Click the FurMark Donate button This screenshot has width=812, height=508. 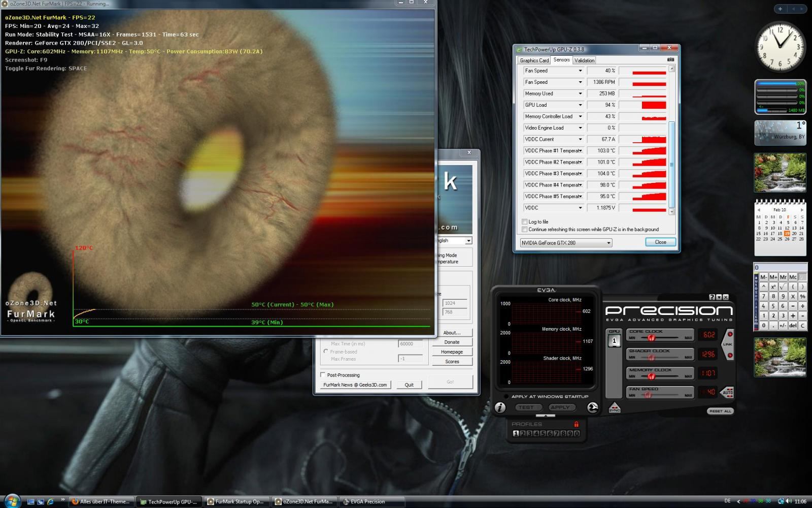click(x=452, y=342)
